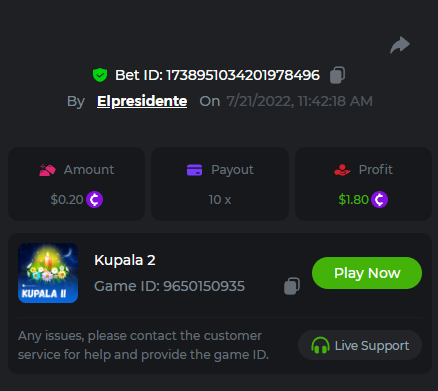Copy the Game ID using copy icon
Viewport: 438px width, 391px height.
pyautogui.click(x=292, y=286)
